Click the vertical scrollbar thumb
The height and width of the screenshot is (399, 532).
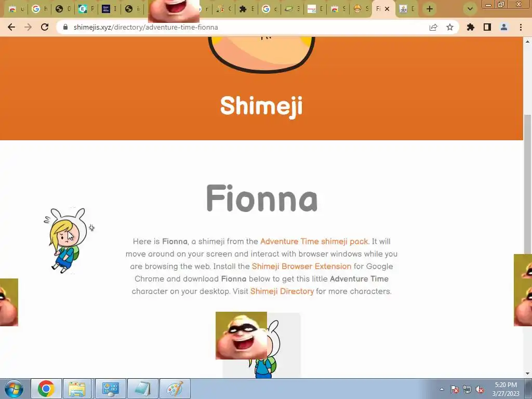coord(528,183)
